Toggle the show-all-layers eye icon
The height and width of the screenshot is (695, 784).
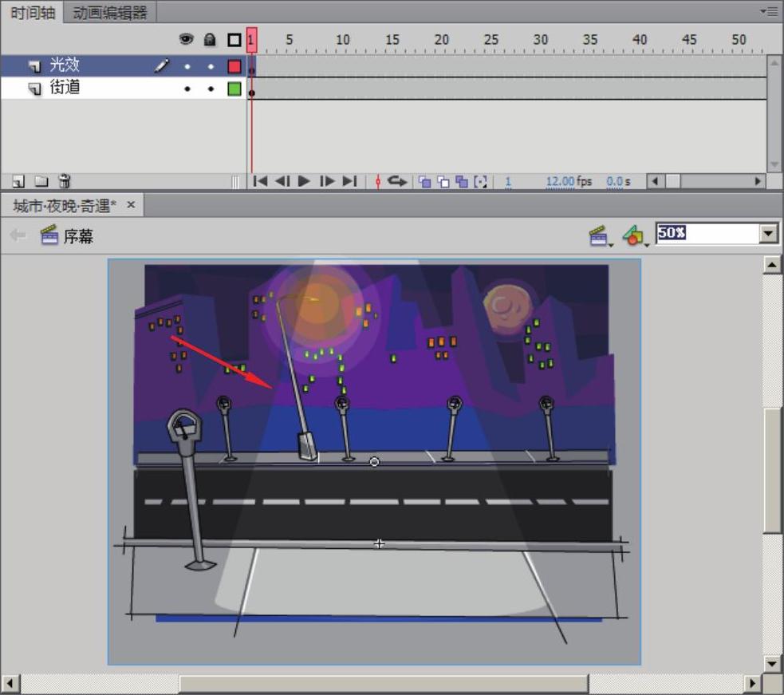pos(187,39)
